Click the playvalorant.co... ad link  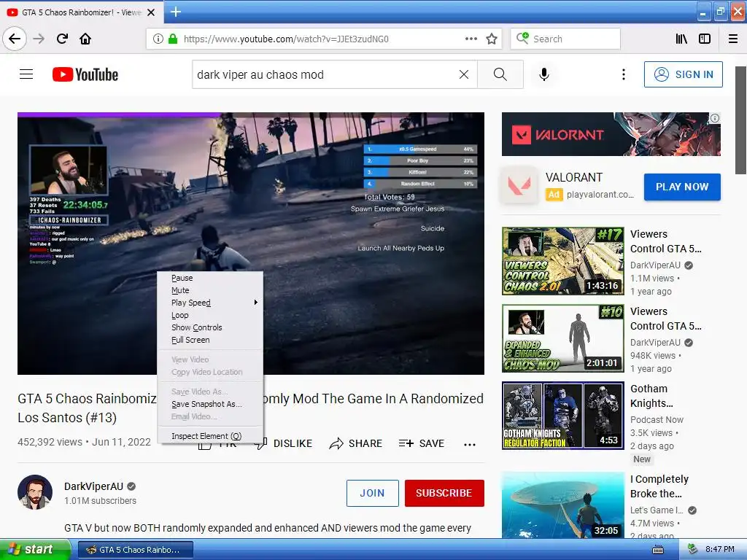point(600,194)
